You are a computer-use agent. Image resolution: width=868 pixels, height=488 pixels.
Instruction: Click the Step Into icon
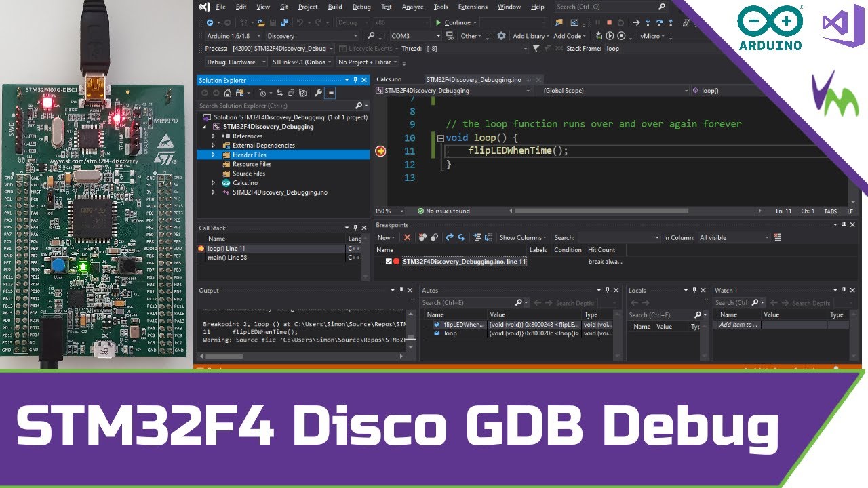tap(648, 22)
